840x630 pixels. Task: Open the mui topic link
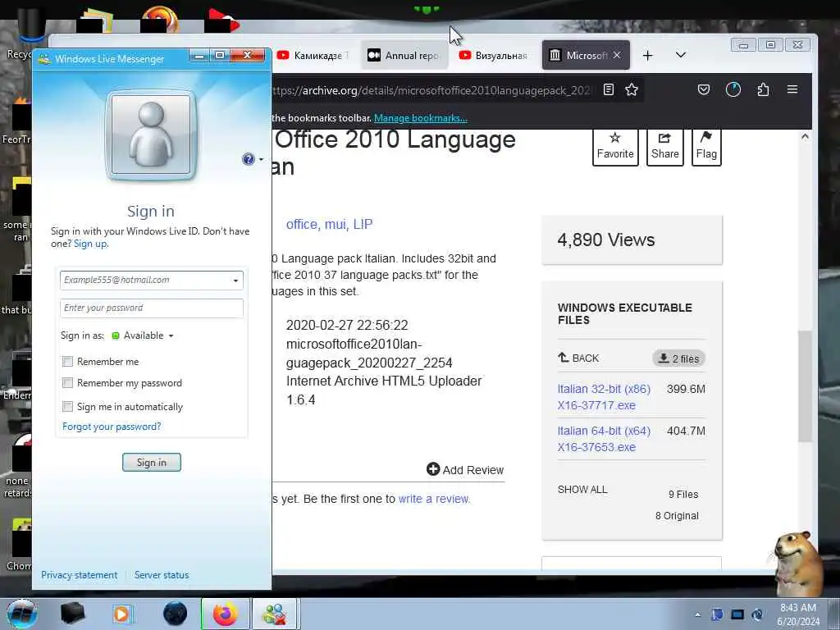(x=335, y=225)
